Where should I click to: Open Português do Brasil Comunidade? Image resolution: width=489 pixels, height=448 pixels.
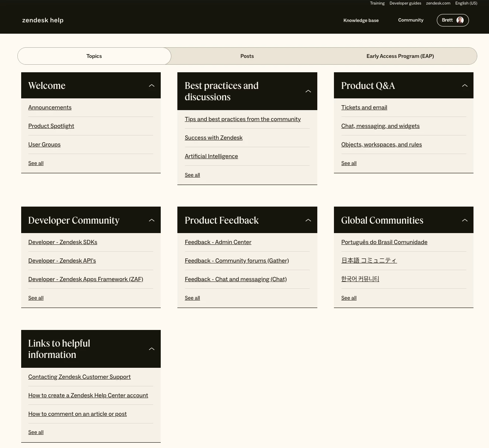[384, 242]
